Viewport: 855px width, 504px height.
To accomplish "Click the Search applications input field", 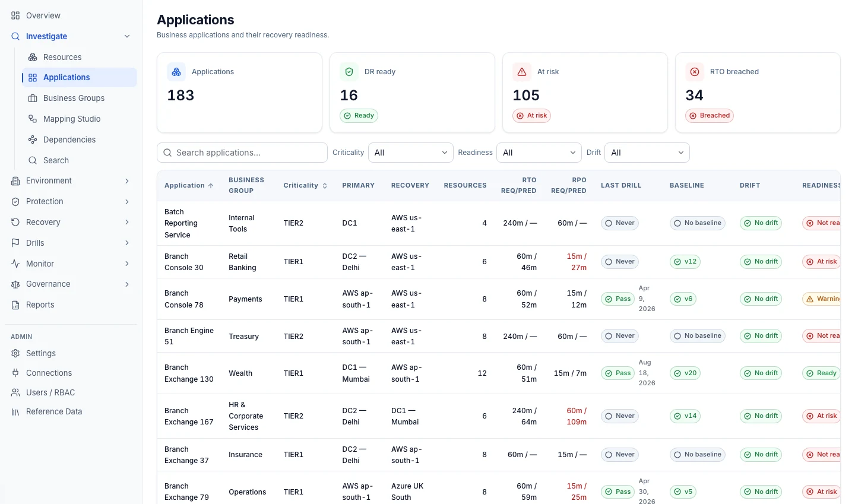I will coord(242,153).
